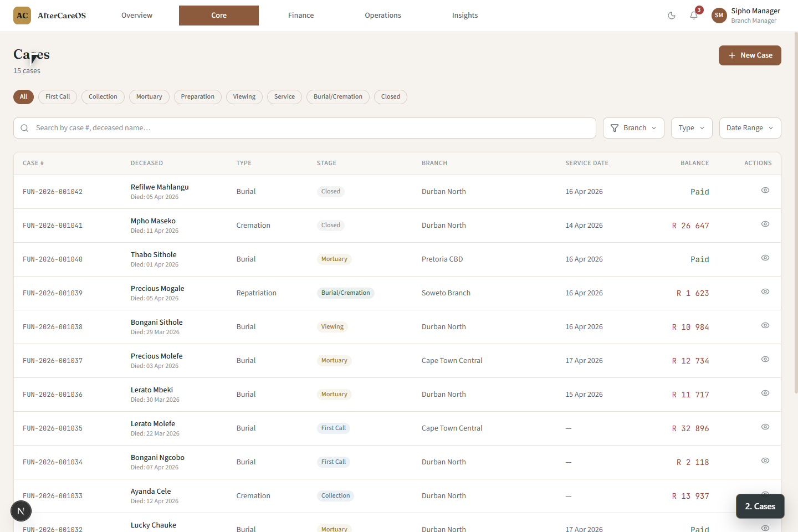Filter cases by Burial/Cremation stage
Screen dimensions: 798x532
coord(338,96)
